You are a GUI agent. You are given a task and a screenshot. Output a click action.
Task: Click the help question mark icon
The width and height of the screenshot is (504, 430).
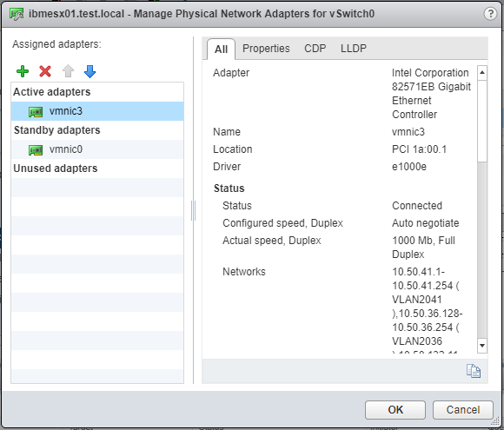tap(490, 14)
